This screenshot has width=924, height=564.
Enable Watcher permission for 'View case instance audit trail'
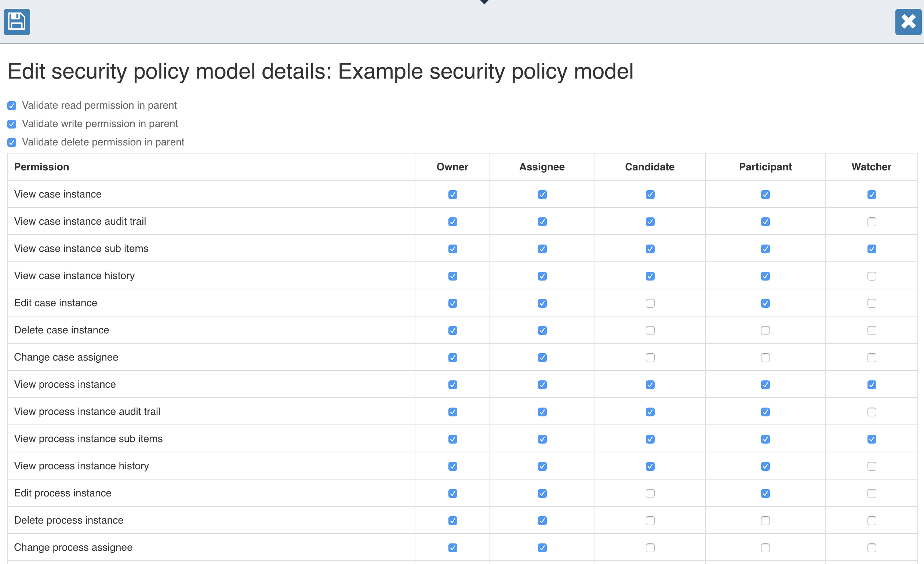872,221
